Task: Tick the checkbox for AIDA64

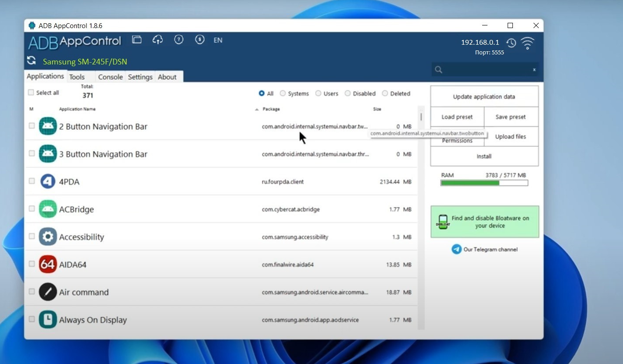Action: [x=32, y=264]
